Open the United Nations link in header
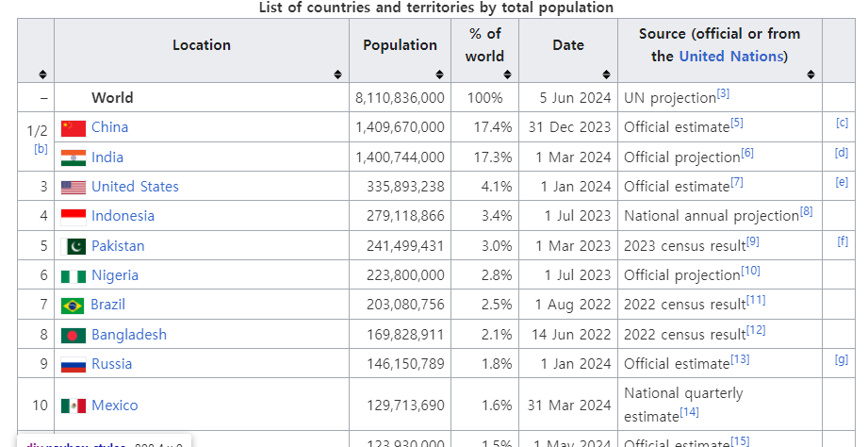The width and height of the screenshot is (868, 447). (x=730, y=56)
